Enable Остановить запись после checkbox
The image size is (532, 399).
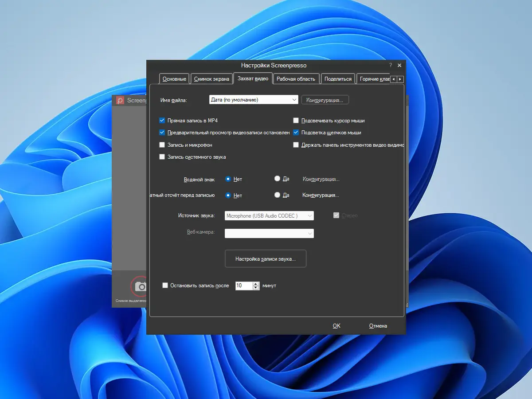(165, 286)
